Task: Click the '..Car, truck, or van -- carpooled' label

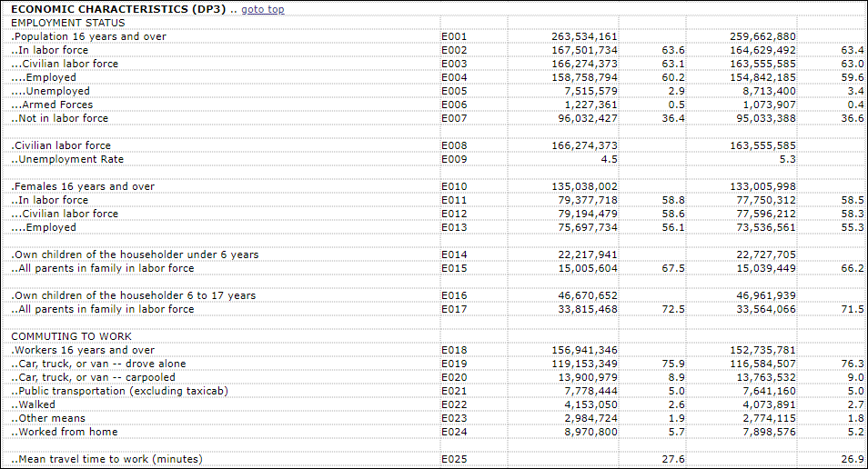Action: point(94,377)
